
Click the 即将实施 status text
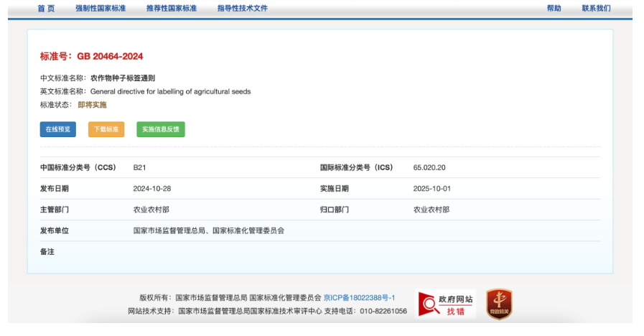pos(92,105)
